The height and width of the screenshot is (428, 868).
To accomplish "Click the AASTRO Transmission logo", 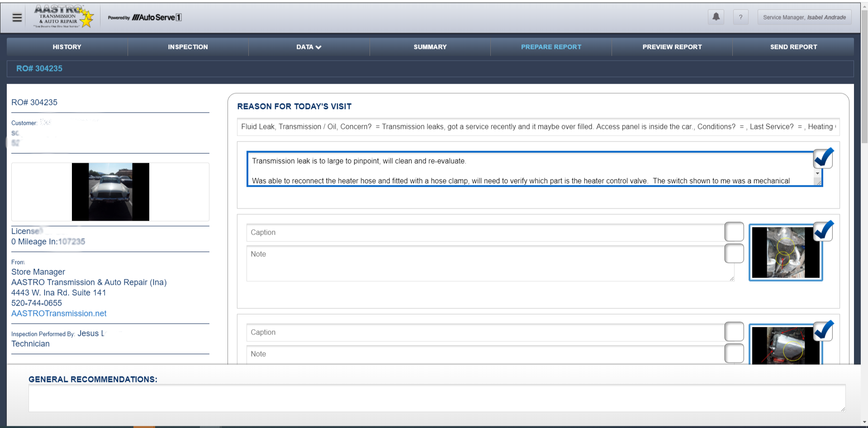I will tap(63, 17).
